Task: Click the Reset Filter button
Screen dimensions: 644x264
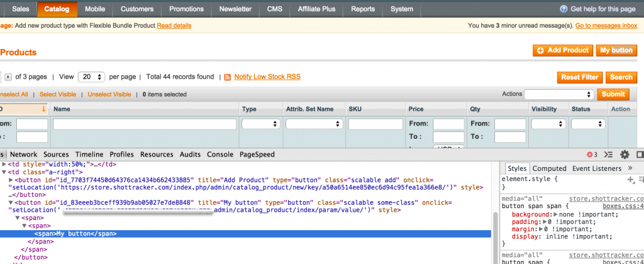Action: (x=580, y=77)
